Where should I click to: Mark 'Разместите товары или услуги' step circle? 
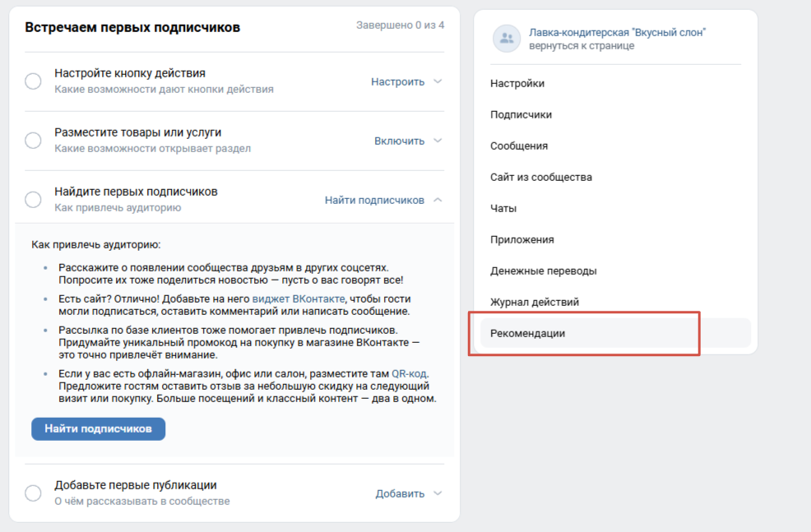coord(33,141)
